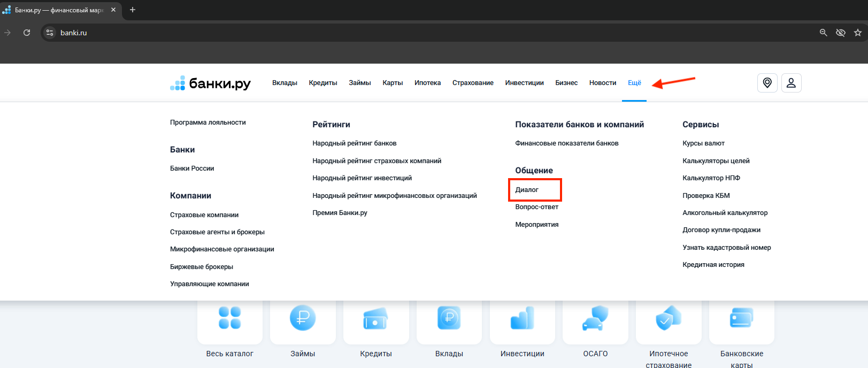Open Банки России link
868x368 pixels.
[x=192, y=168]
